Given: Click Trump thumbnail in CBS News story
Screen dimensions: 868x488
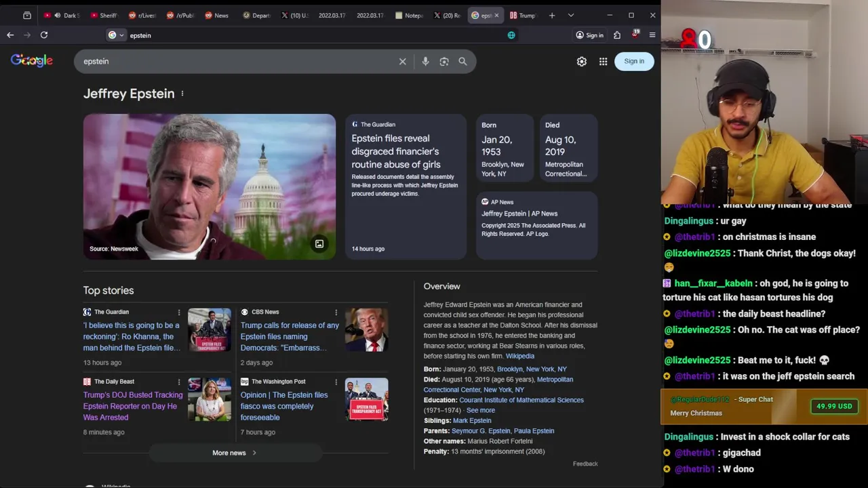Looking at the screenshot, I should [x=367, y=330].
